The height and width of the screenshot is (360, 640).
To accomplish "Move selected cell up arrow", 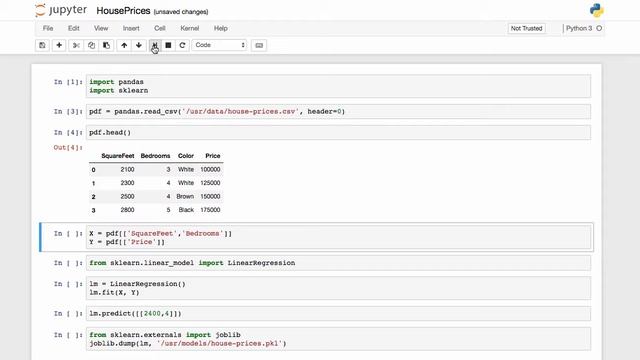I will (x=124, y=45).
